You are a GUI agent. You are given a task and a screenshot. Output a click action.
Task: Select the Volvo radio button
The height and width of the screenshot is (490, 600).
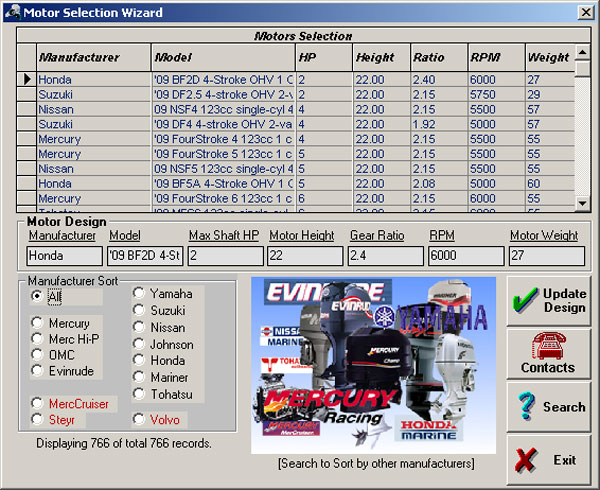(139, 419)
